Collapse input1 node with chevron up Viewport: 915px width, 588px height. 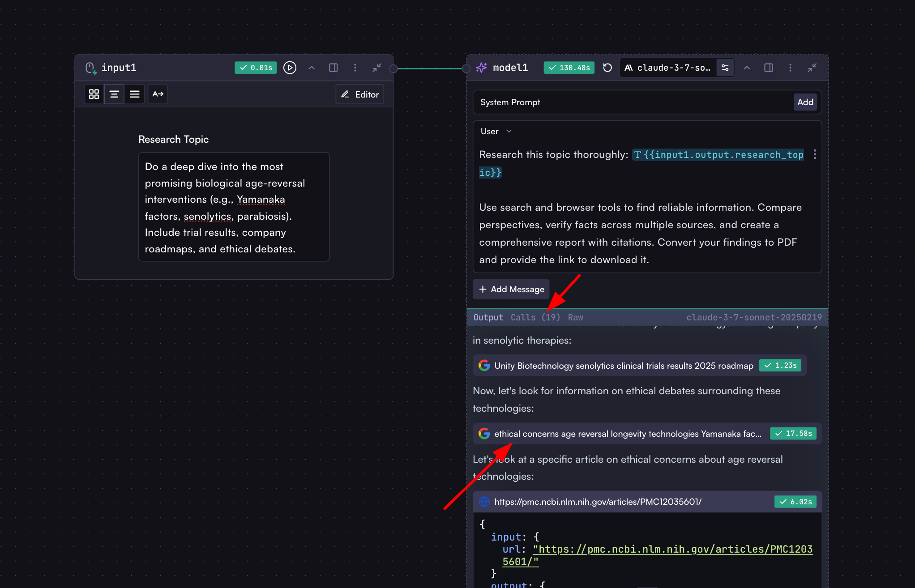pos(312,68)
